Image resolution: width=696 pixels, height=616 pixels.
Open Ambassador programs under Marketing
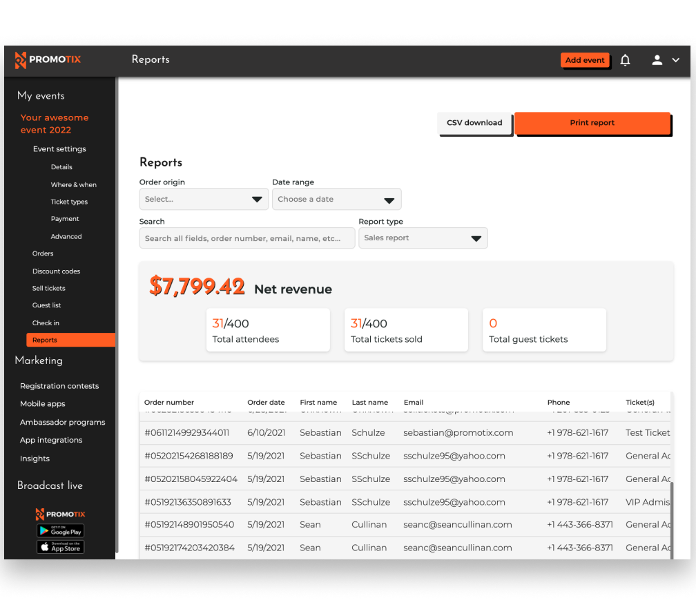(63, 422)
